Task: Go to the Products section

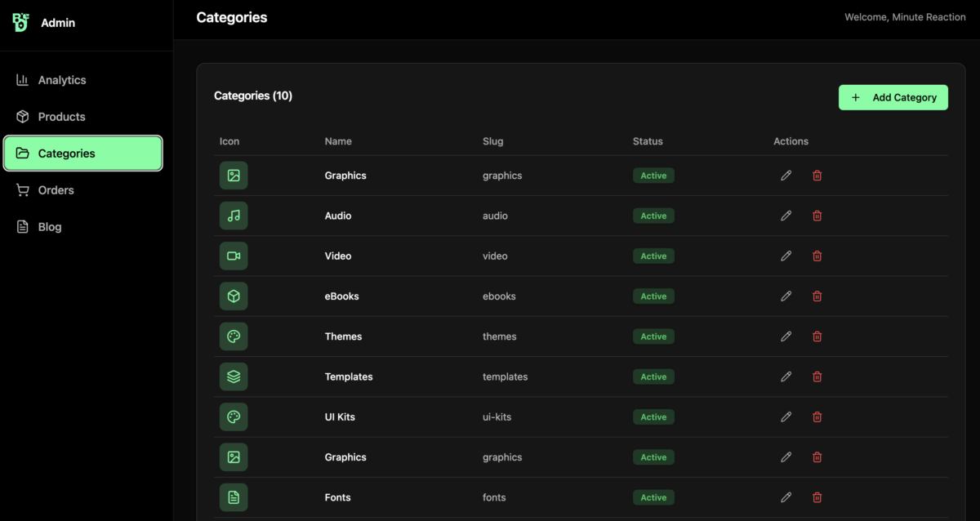Action: tap(61, 117)
